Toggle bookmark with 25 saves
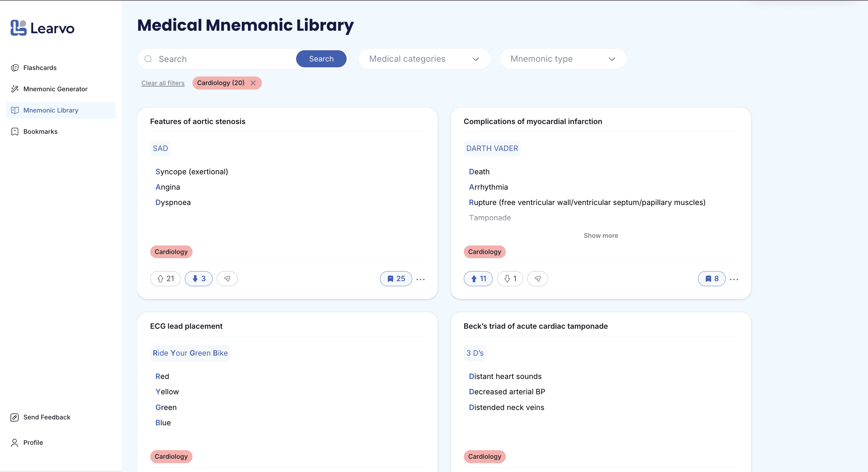The width and height of the screenshot is (868, 472). coord(396,279)
